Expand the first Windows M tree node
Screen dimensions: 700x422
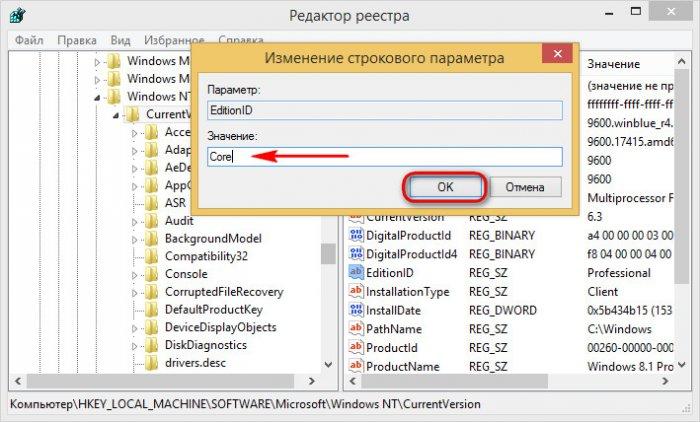point(97,62)
